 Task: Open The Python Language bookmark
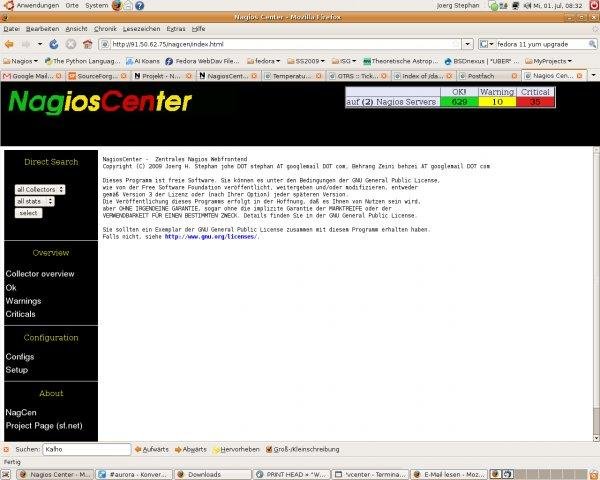pos(82,61)
